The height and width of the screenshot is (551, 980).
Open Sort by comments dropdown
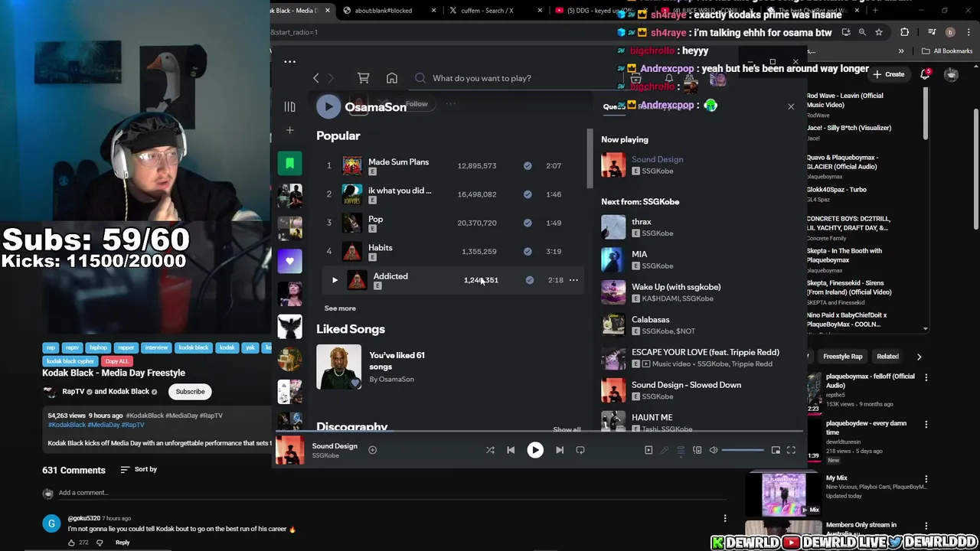pos(139,469)
